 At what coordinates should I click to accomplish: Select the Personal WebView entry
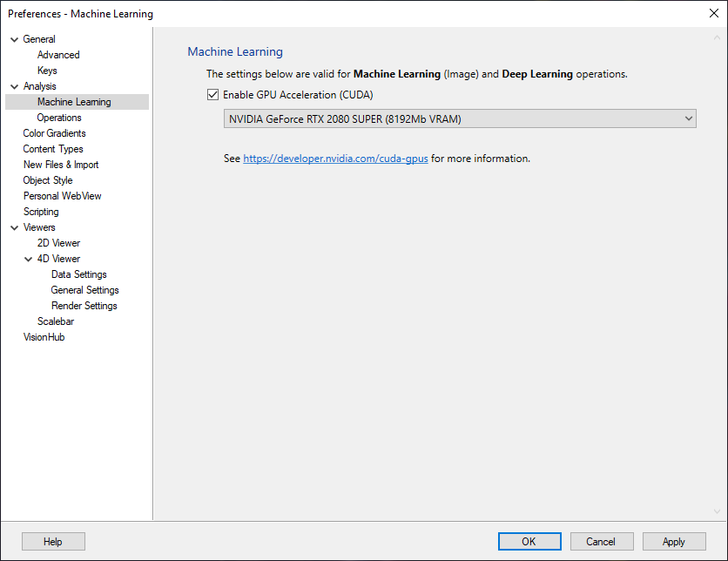point(62,195)
